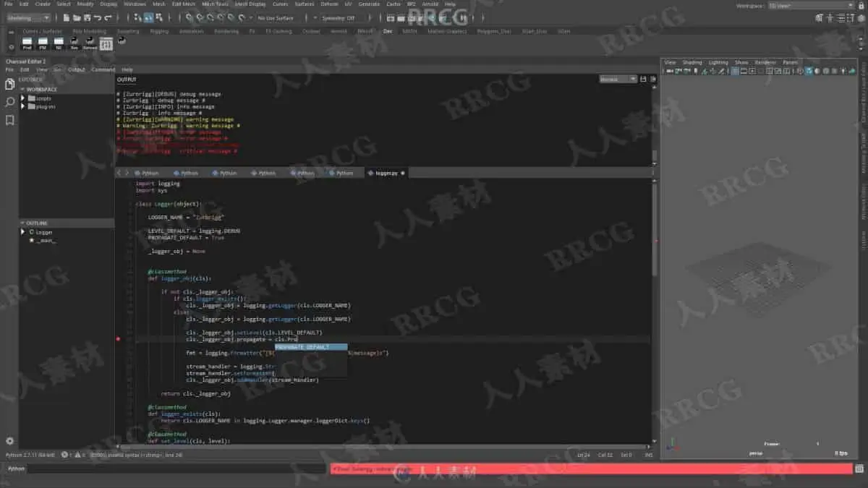This screenshot has height=488, width=868.
Task: Open the Explorer files icon in Charcoal sidebar
Action: coord(9,85)
